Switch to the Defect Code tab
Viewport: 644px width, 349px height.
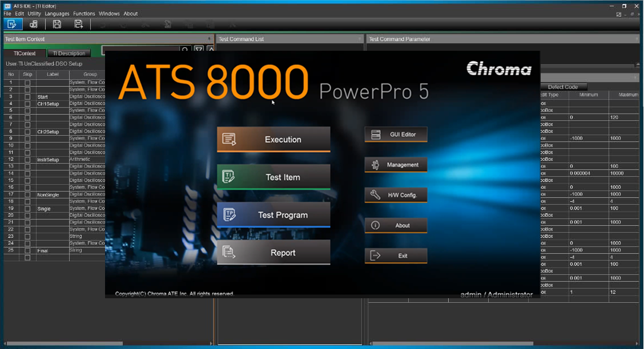coord(563,87)
